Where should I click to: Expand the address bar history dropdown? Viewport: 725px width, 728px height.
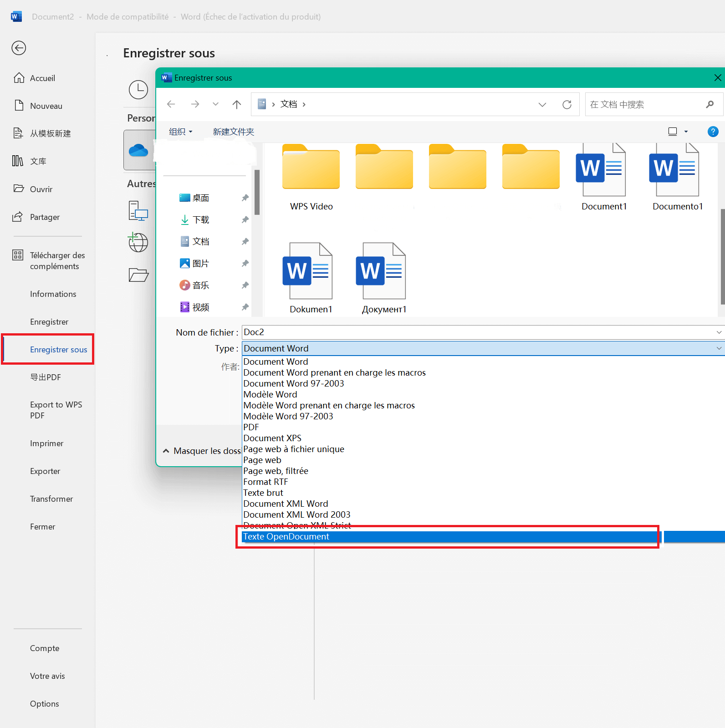click(x=542, y=105)
